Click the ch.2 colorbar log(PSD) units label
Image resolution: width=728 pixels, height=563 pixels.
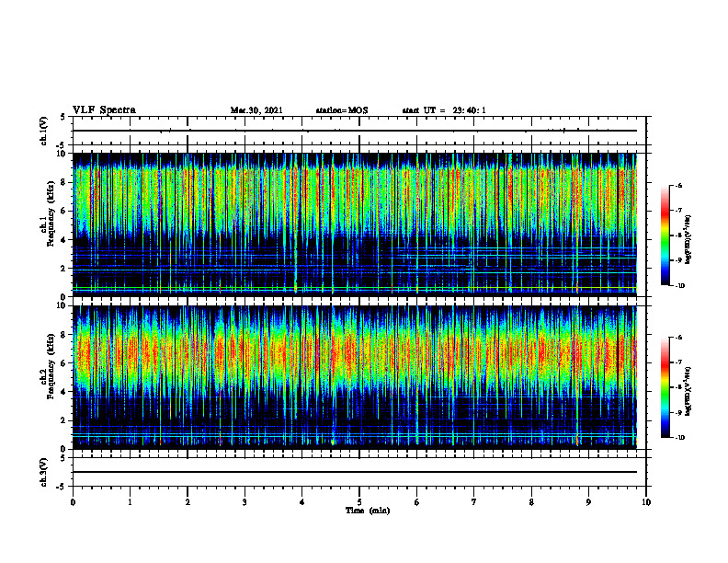click(x=688, y=392)
